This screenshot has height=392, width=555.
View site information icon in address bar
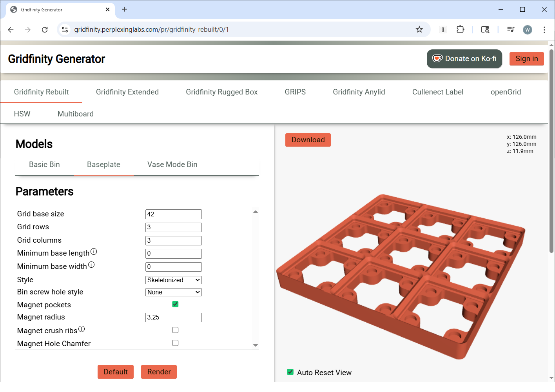tap(65, 29)
